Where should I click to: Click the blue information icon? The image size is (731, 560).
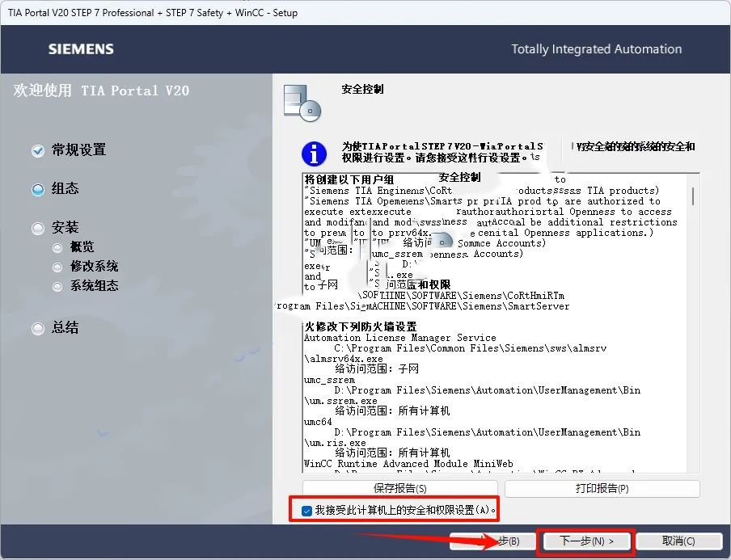(313, 154)
